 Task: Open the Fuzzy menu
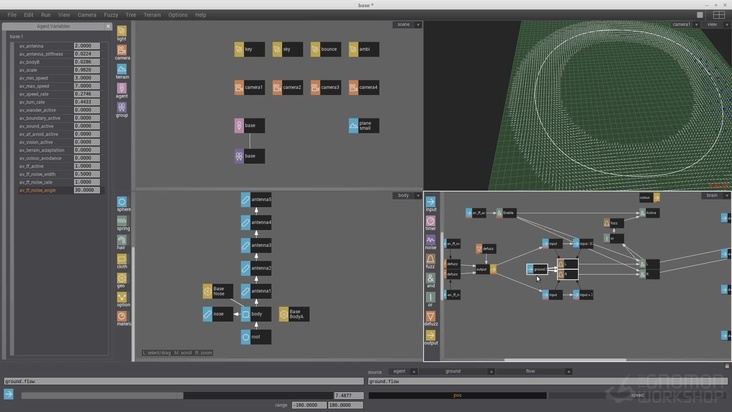[x=111, y=15]
